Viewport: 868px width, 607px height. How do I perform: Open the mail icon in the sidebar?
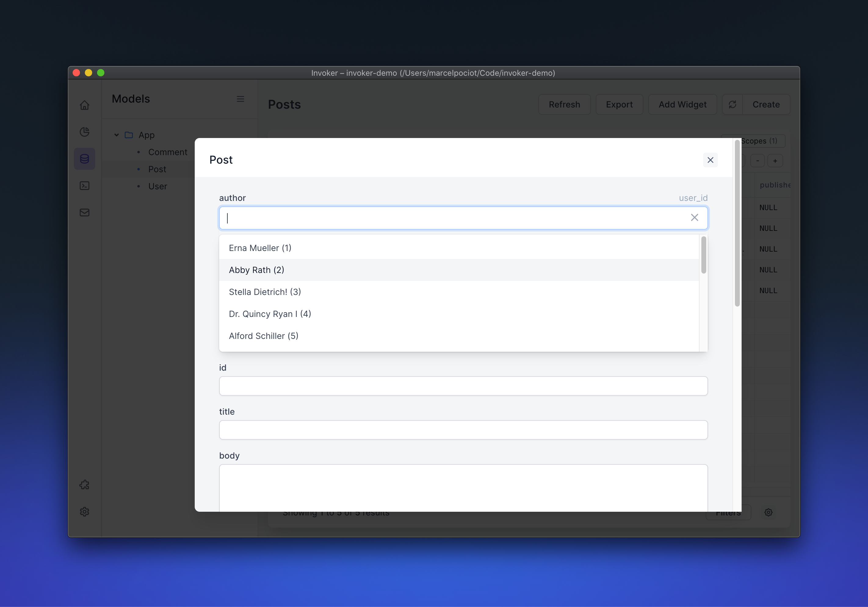84,213
